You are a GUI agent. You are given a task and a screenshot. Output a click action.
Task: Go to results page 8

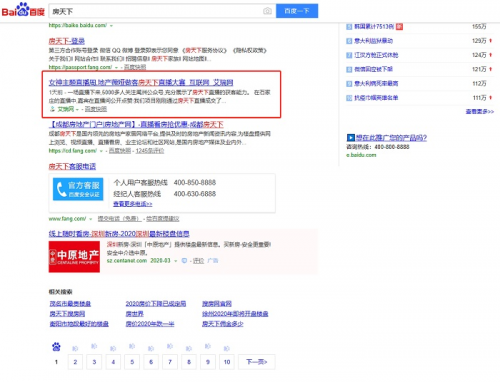pos(189,362)
